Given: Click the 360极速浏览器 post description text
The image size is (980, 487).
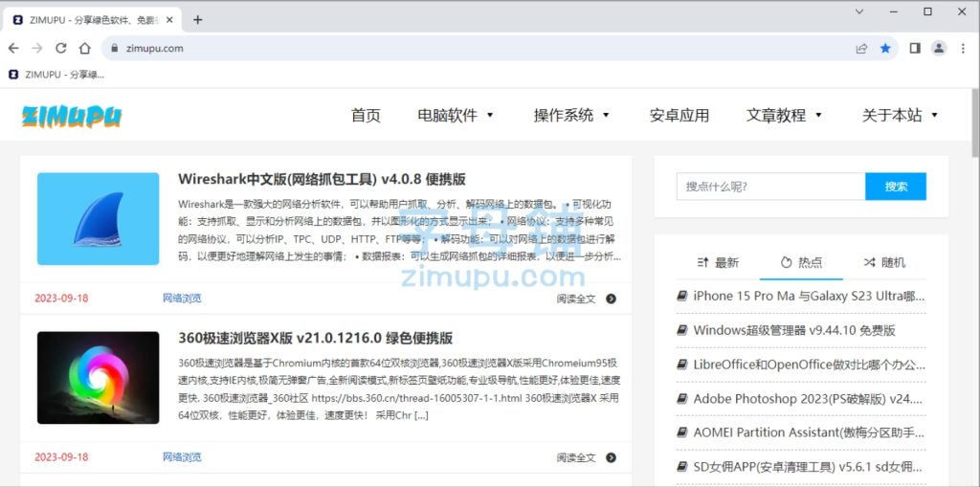Looking at the screenshot, I should coord(399,388).
